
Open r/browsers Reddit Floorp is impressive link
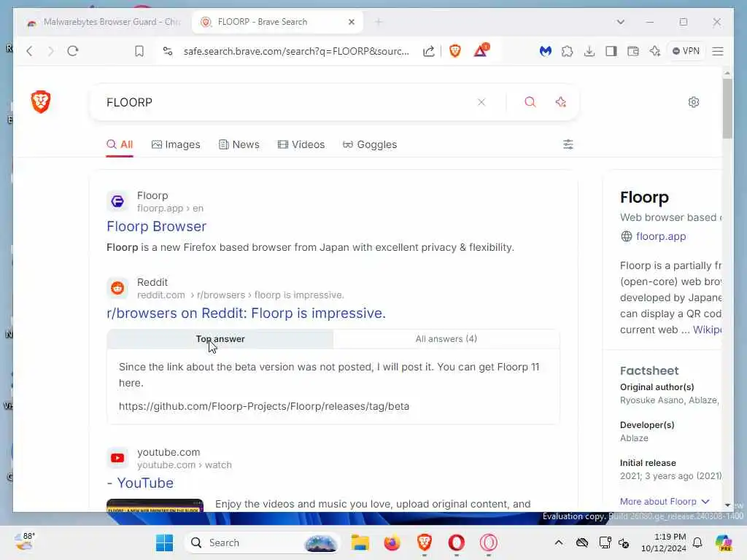pos(247,313)
